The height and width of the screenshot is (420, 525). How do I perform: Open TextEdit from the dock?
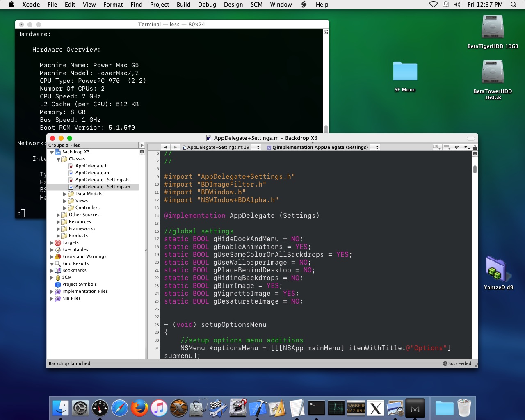coord(297,408)
